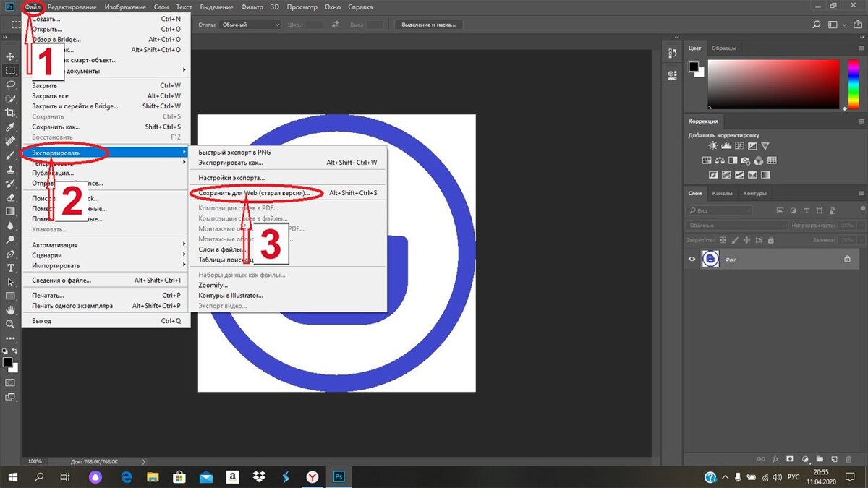This screenshot has width=868, height=488.
Task: Add a Channel Mixer adjustment
Action: click(x=759, y=160)
